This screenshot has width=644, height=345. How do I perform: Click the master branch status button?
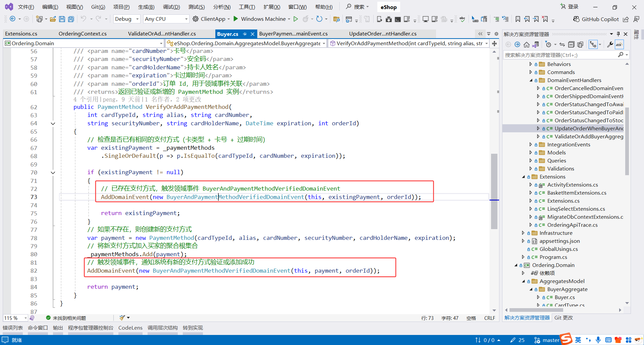547,340
